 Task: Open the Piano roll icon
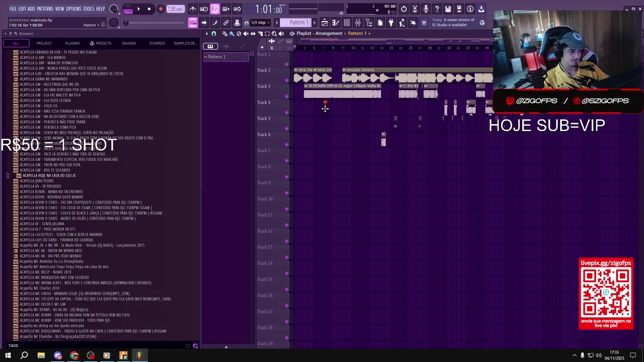[336, 23]
